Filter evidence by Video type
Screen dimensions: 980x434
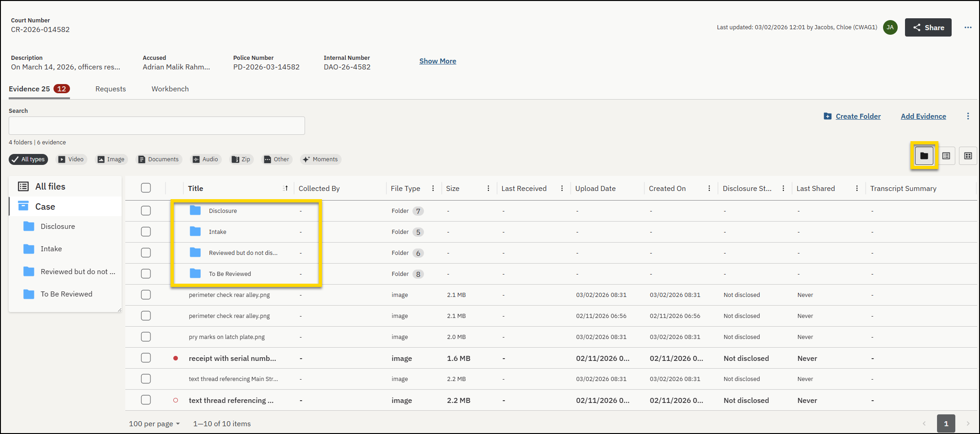pyautogui.click(x=71, y=159)
